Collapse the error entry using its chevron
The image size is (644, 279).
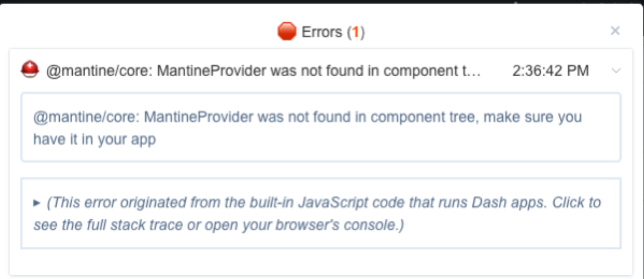616,71
